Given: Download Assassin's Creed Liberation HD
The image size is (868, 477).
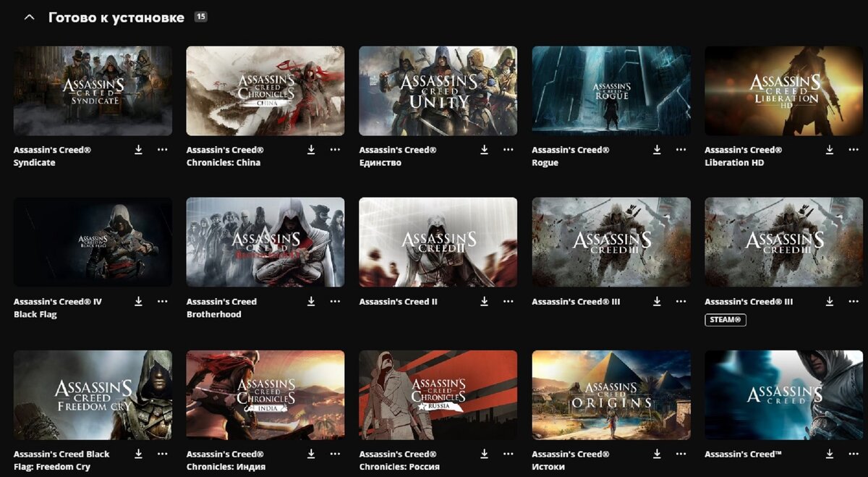Looking at the screenshot, I should (830, 149).
